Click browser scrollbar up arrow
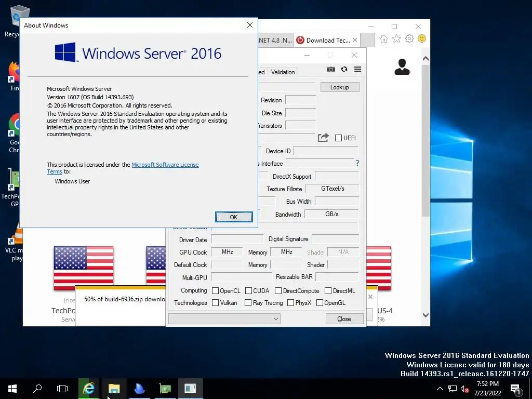This screenshot has width=532, height=399. (425, 59)
